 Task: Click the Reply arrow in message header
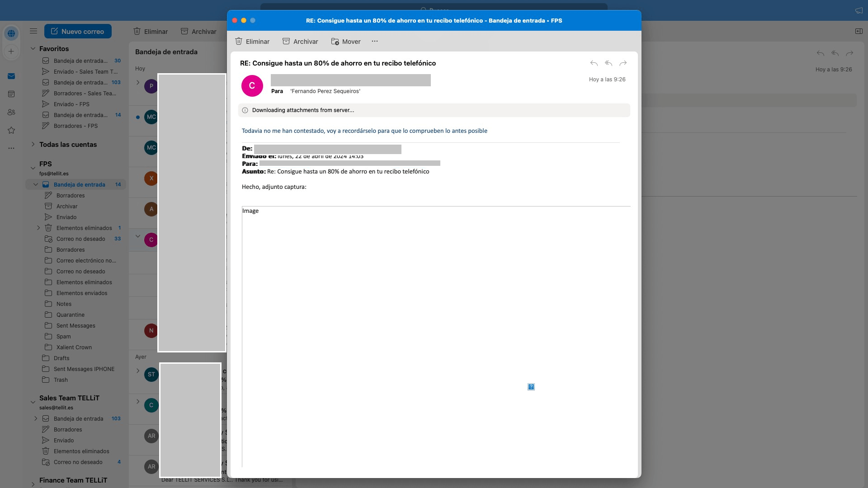click(x=594, y=63)
